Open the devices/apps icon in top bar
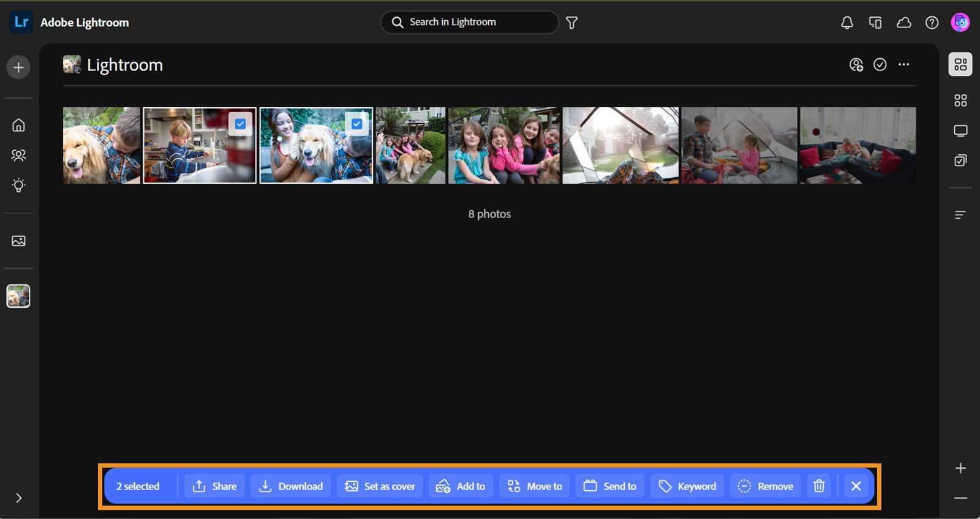980x519 pixels. tap(875, 23)
